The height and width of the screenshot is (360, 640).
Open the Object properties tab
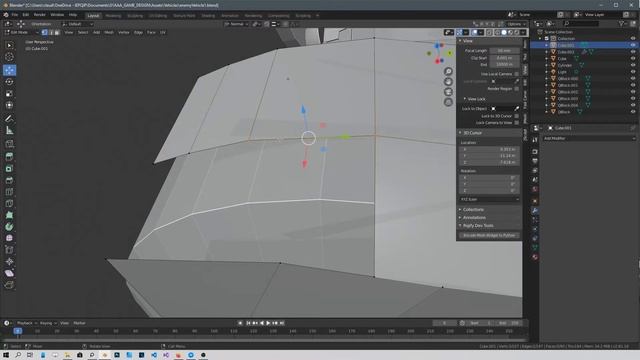pos(535,201)
